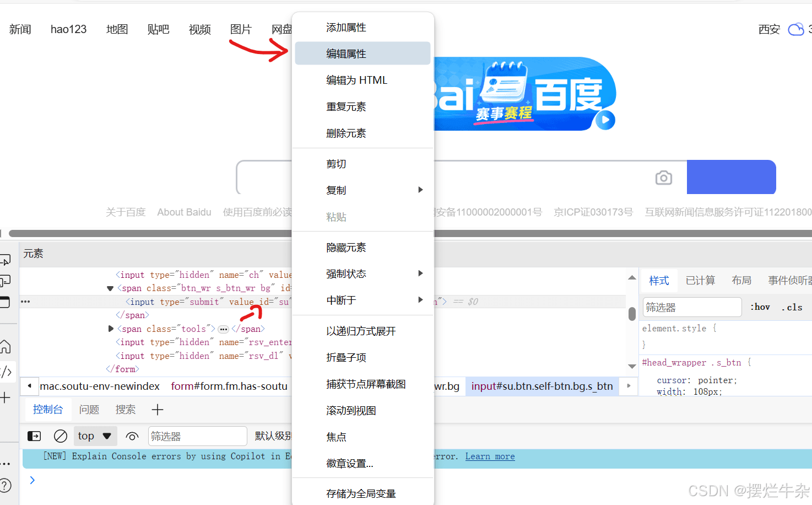The width and height of the screenshot is (812, 505).
Task: Click the styles 筛选器 input field
Action: (692, 307)
